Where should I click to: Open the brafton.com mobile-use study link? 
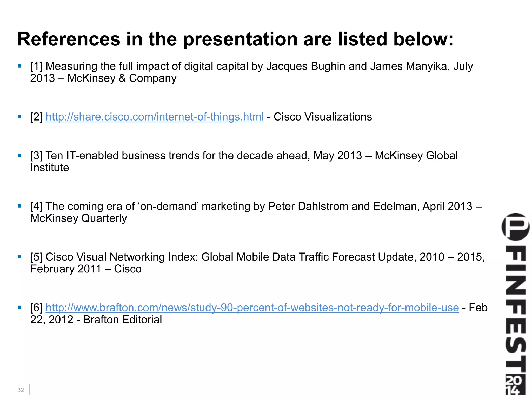click(x=252, y=308)
